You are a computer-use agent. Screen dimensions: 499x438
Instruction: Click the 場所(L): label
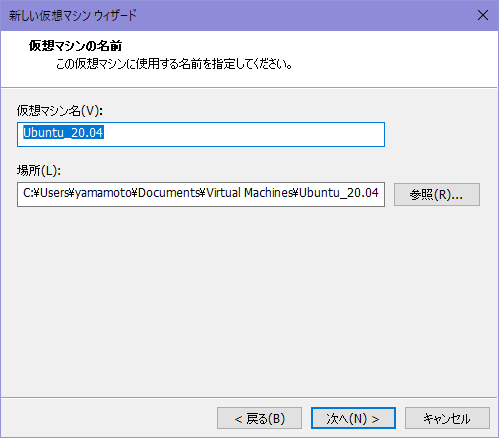coord(39,171)
